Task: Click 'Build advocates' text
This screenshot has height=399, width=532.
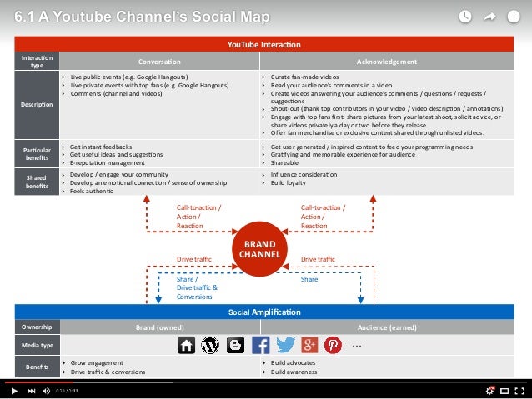Action: click(293, 362)
